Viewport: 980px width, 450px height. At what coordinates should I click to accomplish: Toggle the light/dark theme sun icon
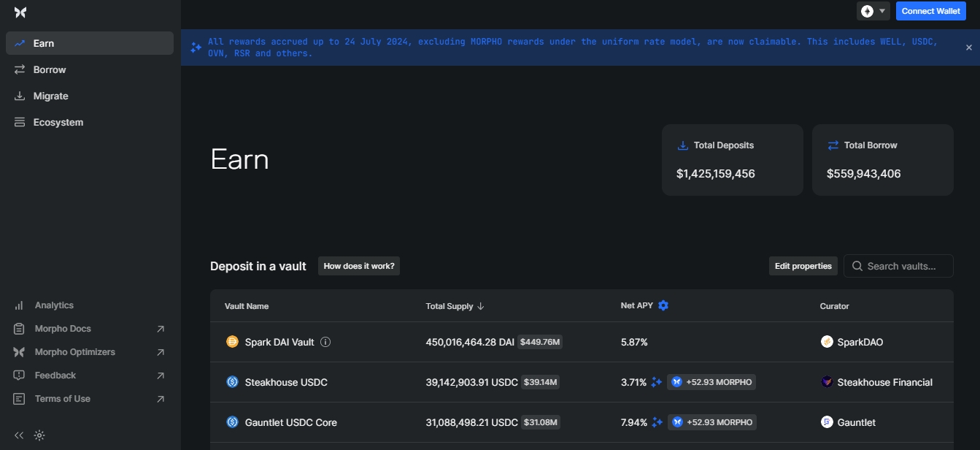click(x=39, y=435)
